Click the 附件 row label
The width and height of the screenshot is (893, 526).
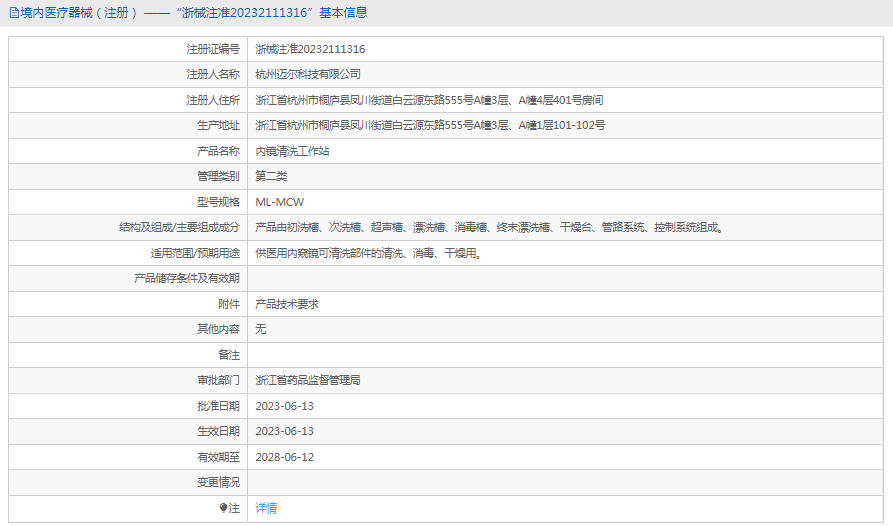229,304
